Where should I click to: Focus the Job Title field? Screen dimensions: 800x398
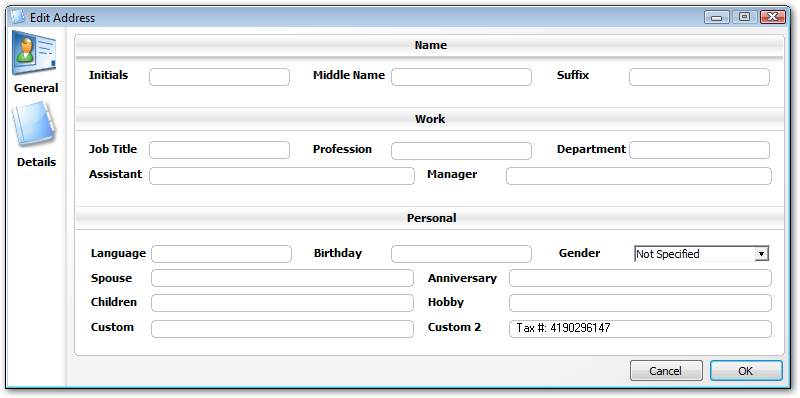coord(219,150)
